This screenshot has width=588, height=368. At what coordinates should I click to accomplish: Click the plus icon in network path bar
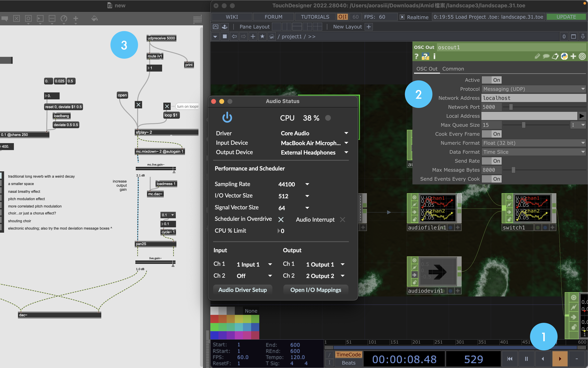253,37
